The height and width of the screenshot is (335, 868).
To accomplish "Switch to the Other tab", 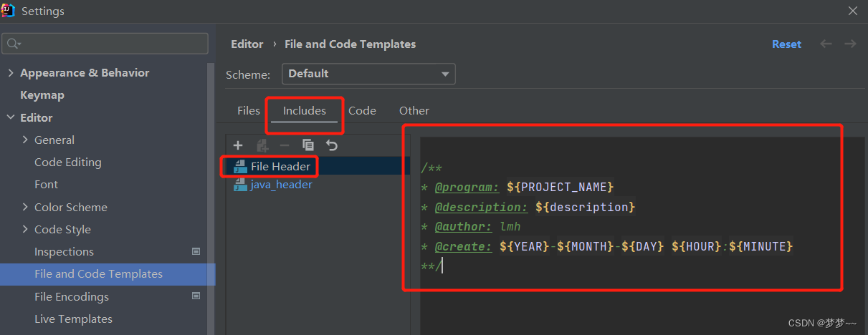I will coord(414,111).
